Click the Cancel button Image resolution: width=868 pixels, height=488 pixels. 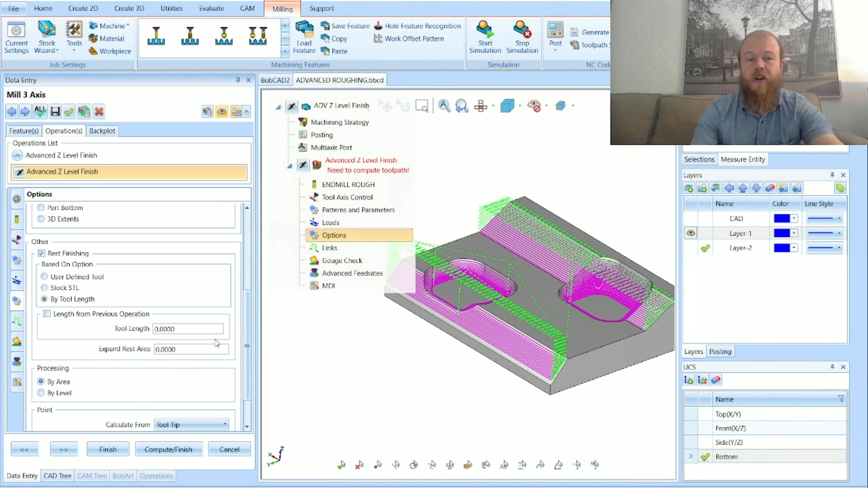coord(229,449)
